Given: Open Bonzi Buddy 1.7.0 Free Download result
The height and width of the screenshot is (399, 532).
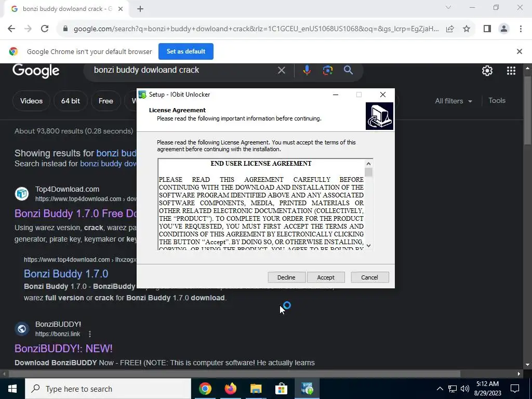Looking at the screenshot, I should [76, 214].
